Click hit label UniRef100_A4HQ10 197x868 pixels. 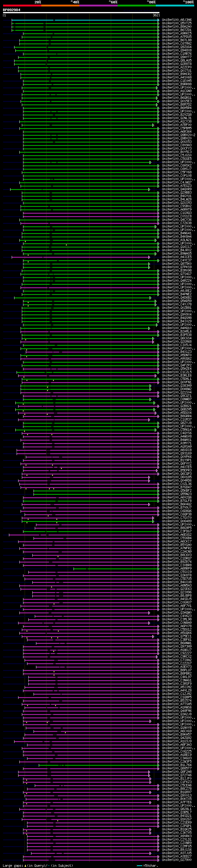pyautogui.click(x=177, y=328)
